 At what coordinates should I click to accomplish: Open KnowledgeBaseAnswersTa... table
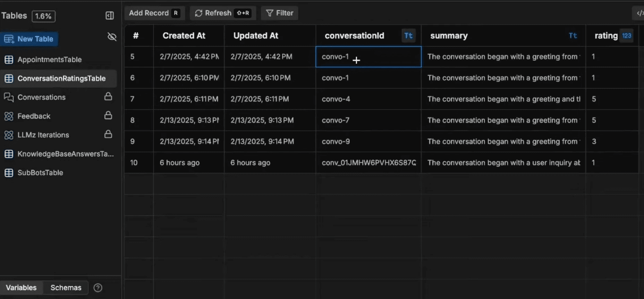pyautogui.click(x=66, y=154)
